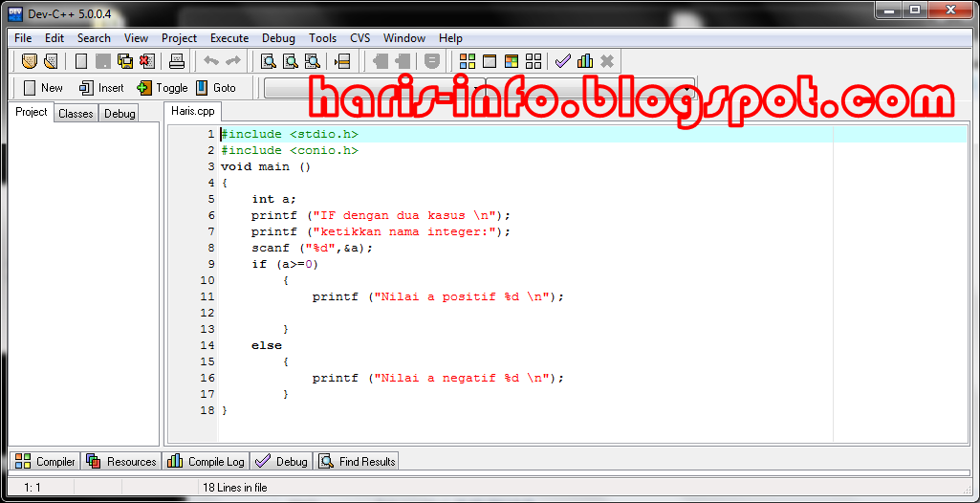Click the Close file toolbar icon

pyautogui.click(x=146, y=61)
